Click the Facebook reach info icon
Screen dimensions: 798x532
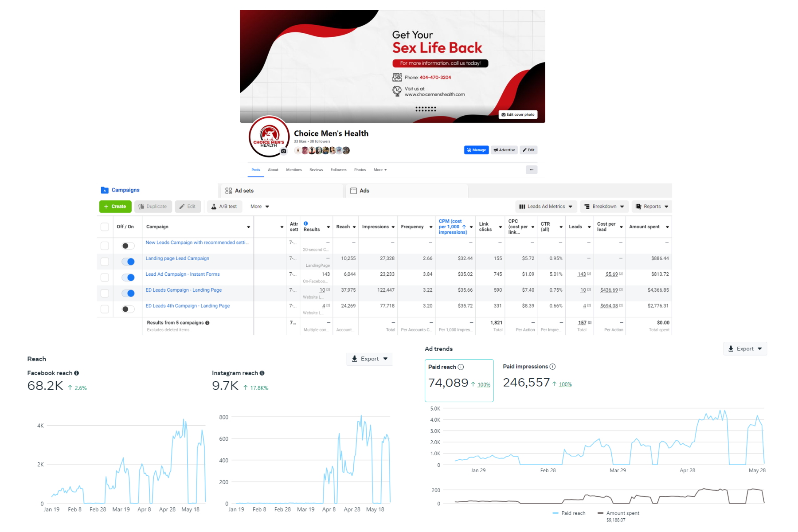tap(77, 373)
